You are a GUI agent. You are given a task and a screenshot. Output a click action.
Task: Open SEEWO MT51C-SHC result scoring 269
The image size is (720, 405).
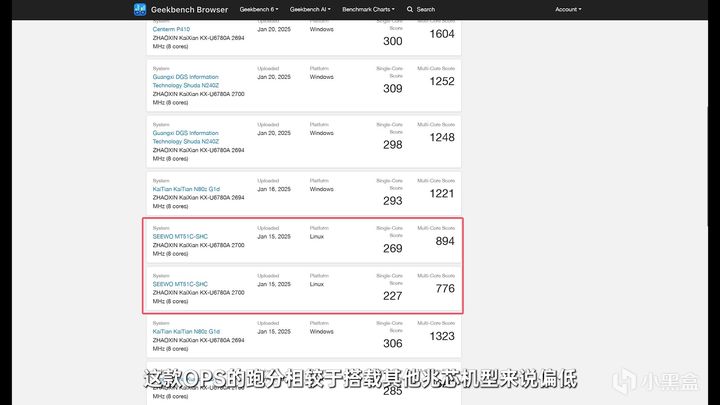click(x=180, y=236)
